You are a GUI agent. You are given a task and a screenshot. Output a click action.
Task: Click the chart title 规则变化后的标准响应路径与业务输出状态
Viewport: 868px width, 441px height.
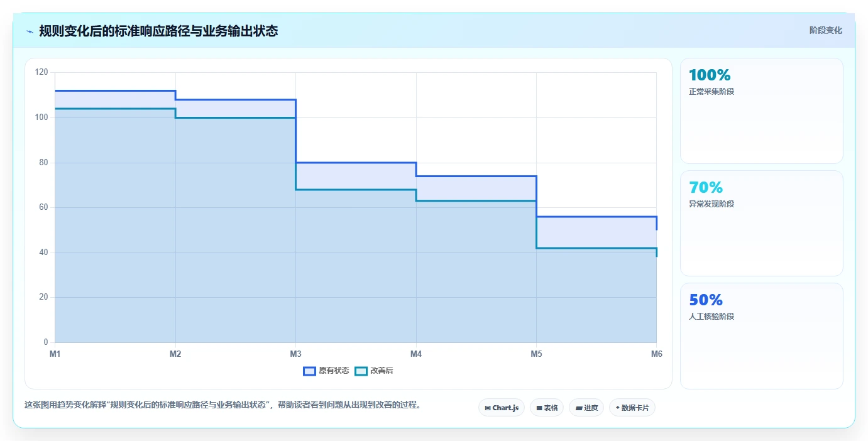(158, 31)
